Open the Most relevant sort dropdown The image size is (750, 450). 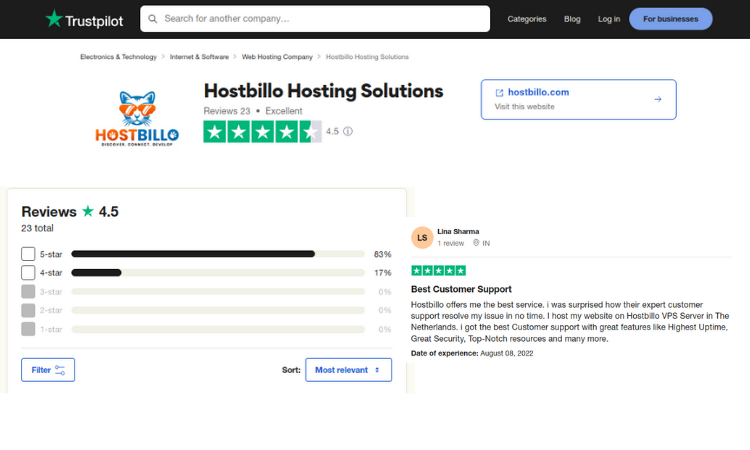(349, 370)
